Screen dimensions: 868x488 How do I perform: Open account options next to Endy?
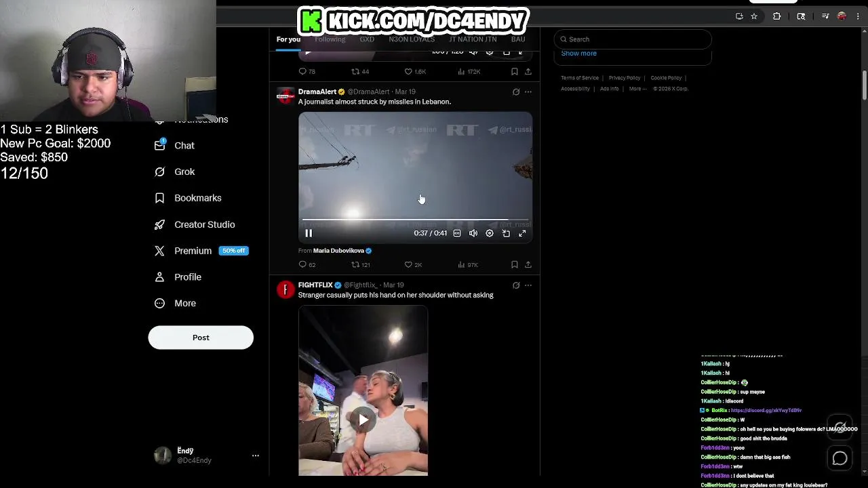[256, 455]
